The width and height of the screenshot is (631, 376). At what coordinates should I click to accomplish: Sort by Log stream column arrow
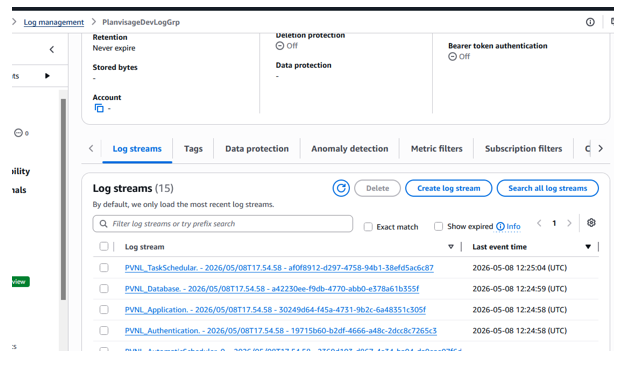pyautogui.click(x=451, y=247)
